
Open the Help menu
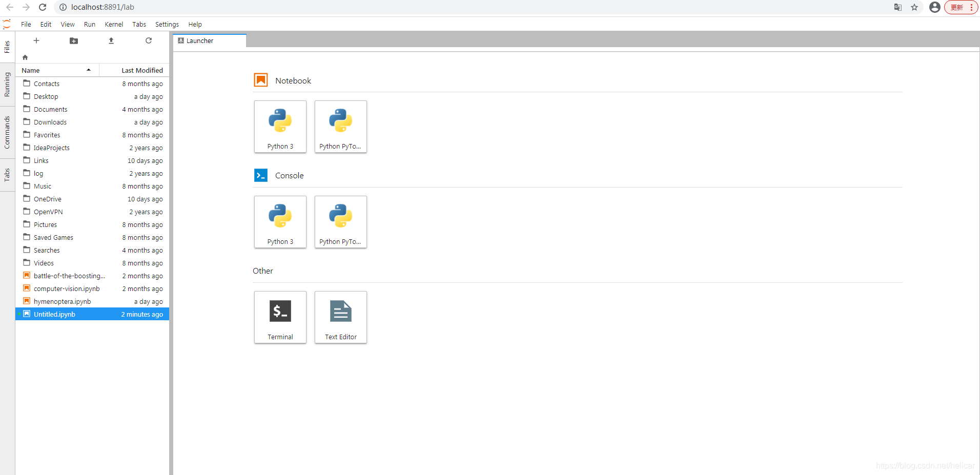tap(195, 24)
